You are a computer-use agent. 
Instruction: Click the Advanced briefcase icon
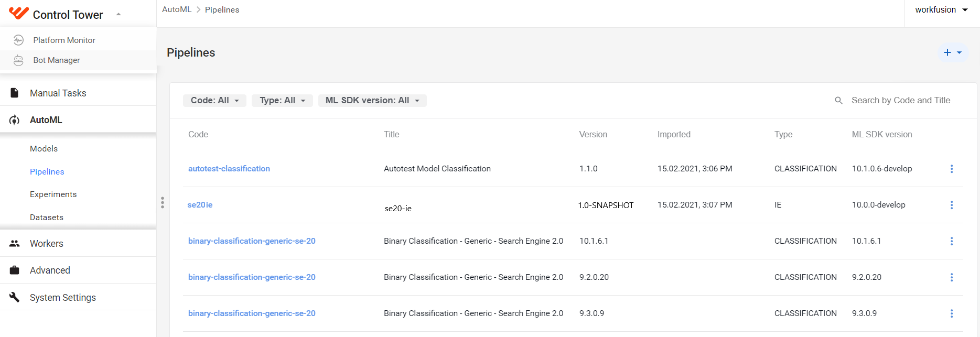15,270
